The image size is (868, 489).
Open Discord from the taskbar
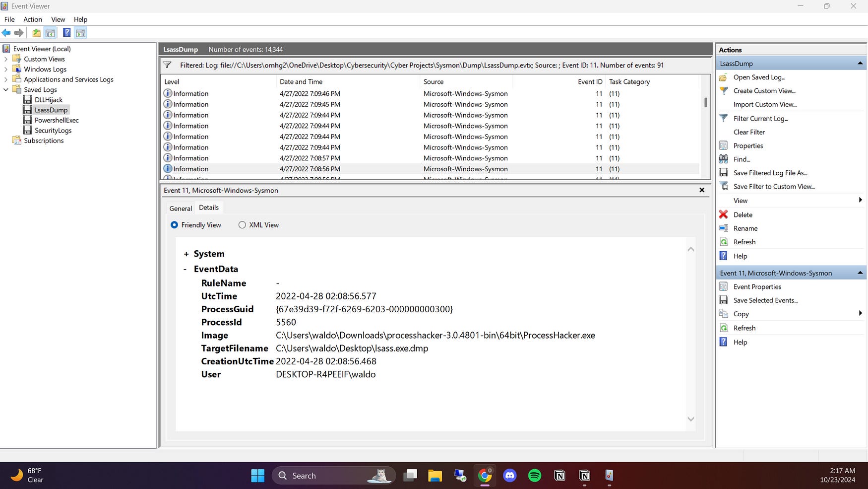[509, 476]
